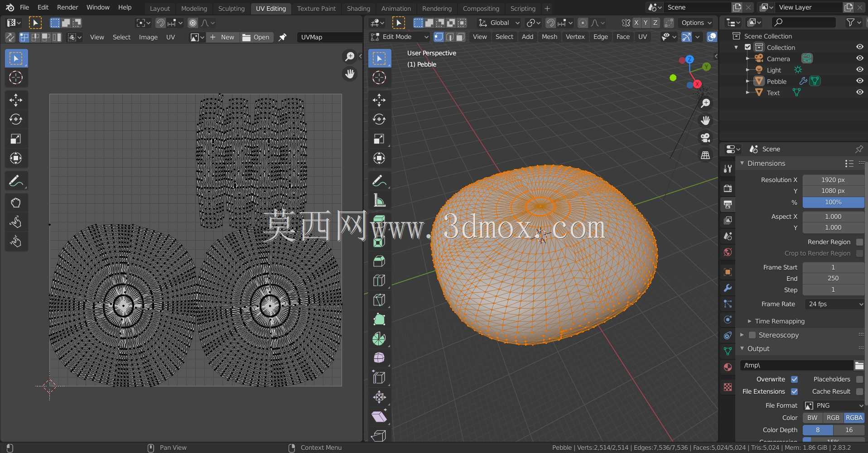868x453 pixels.
Task: Toggle camera view in 3D viewport
Action: point(705,138)
